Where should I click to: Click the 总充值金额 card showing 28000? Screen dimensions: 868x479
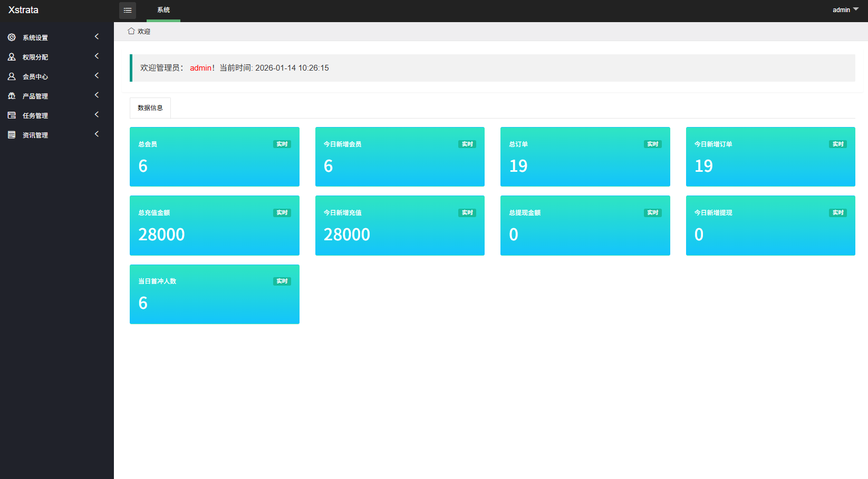tap(214, 226)
